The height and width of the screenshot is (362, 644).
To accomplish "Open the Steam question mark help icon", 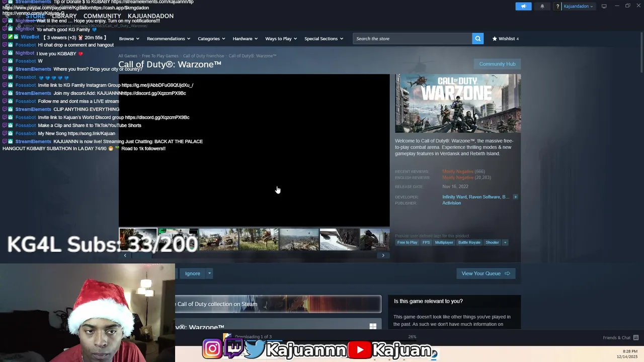I will point(557,7).
